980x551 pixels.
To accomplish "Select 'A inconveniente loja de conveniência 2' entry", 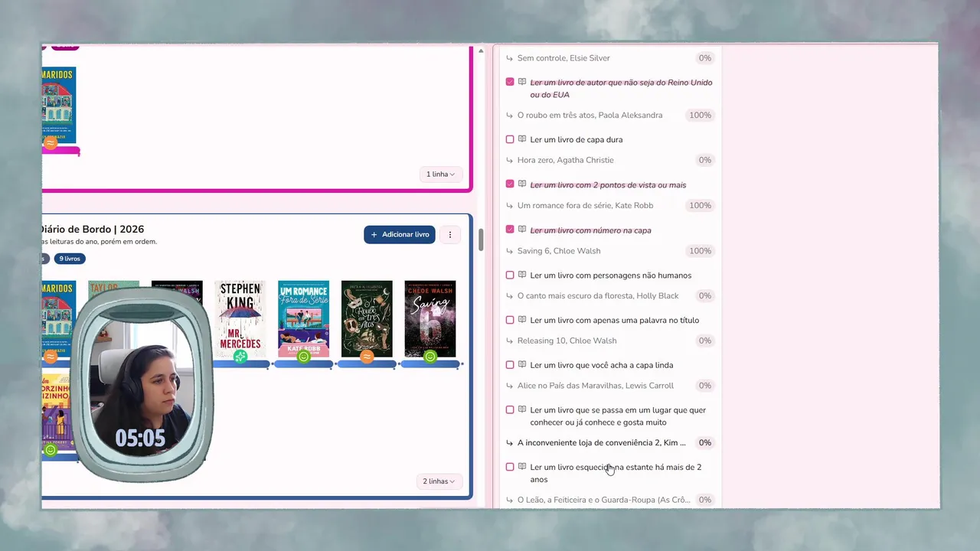I will (602, 443).
